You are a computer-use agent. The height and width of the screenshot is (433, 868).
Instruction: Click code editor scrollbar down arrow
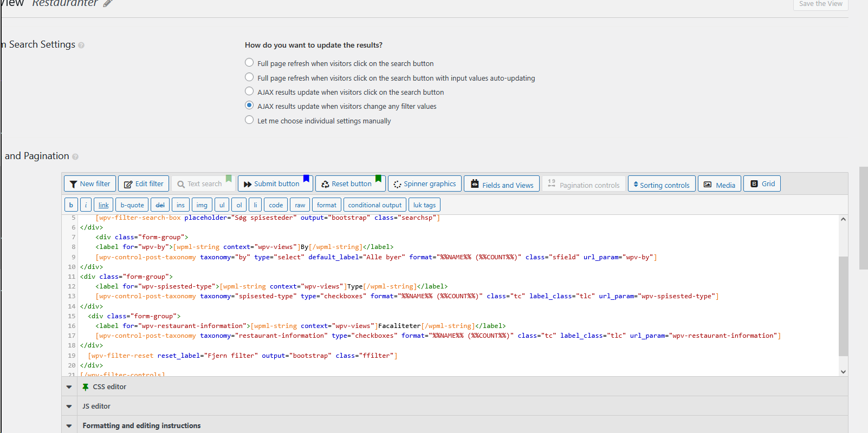click(x=843, y=372)
